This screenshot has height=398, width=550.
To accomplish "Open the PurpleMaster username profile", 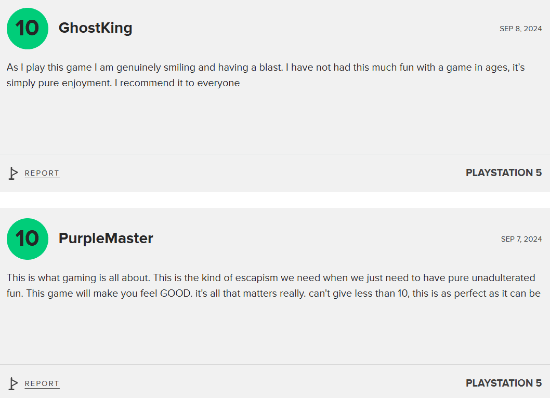I will click(x=106, y=238).
